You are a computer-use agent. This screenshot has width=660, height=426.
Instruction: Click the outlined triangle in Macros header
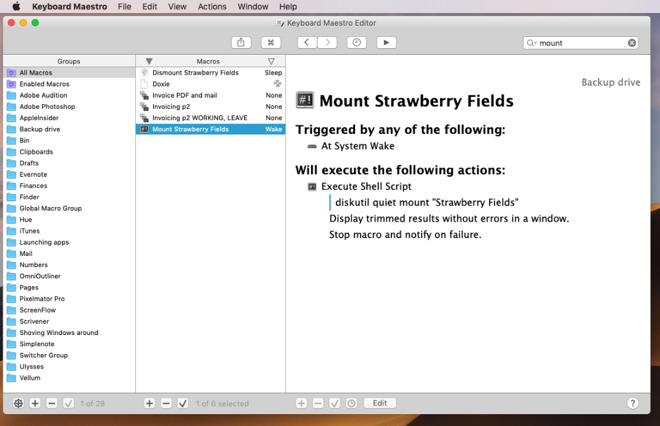[x=271, y=61]
